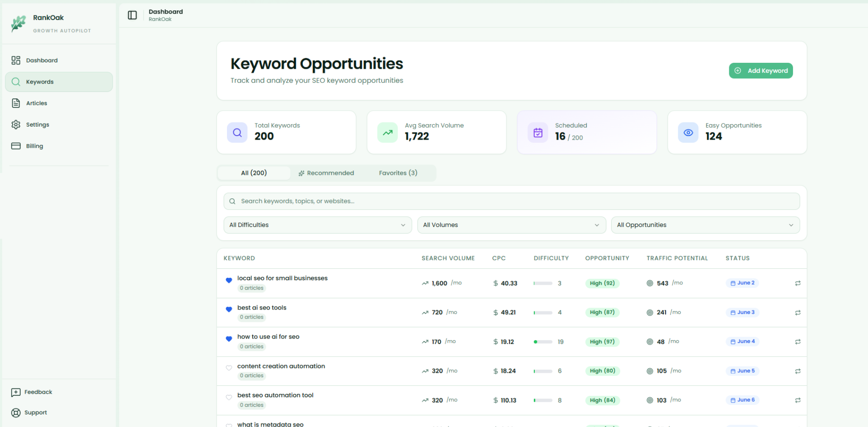868x427 pixels.
Task: Open the All Difficulties dropdown
Action: [x=317, y=225]
